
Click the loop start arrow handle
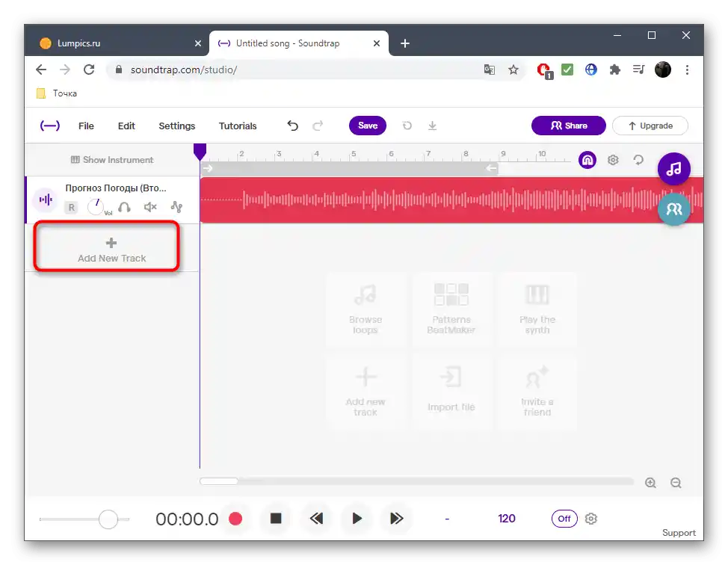(208, 168)
